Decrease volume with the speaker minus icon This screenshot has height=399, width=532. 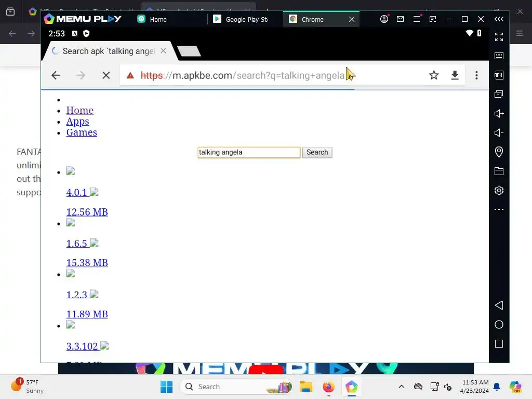(499, 132)
